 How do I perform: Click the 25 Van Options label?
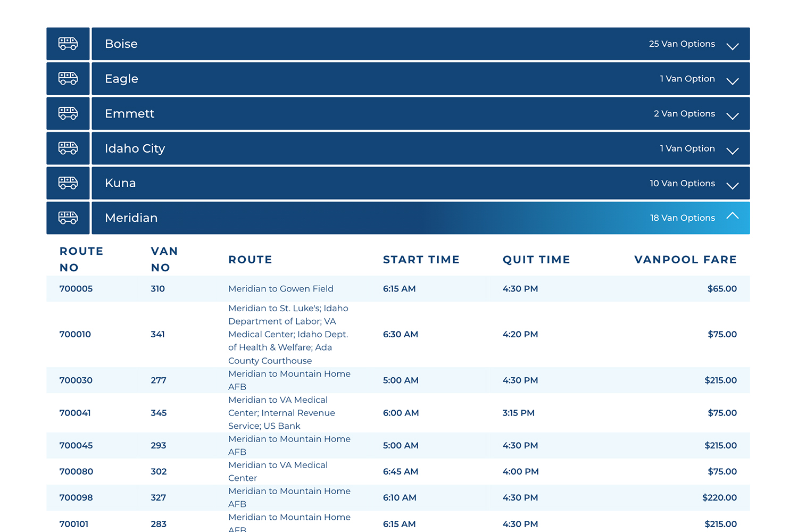682,44
